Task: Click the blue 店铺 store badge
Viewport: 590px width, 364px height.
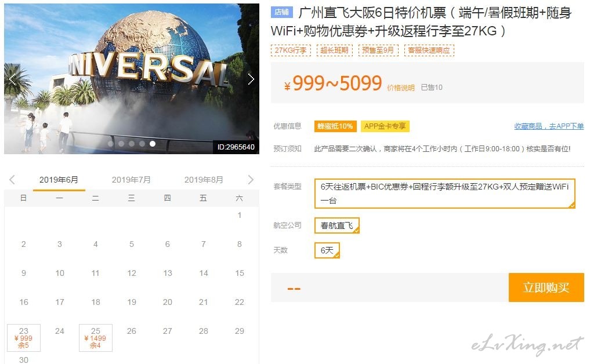Action: point(281,12)
